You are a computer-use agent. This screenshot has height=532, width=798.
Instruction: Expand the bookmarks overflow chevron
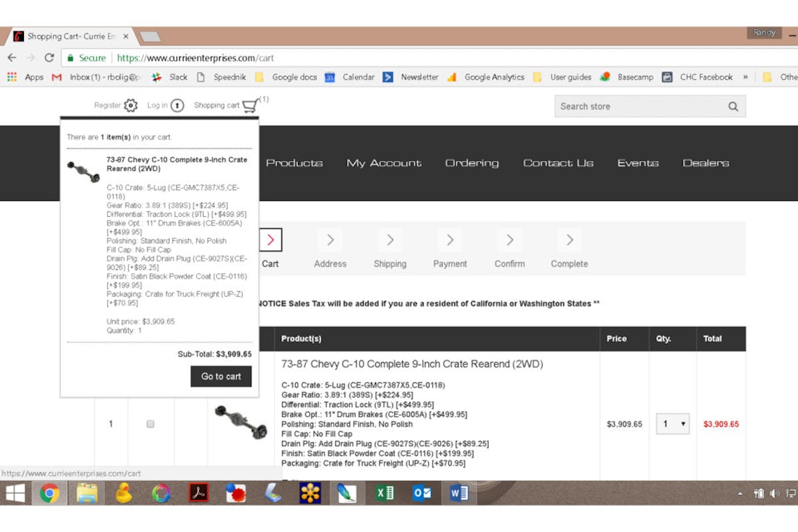point(745,77)
